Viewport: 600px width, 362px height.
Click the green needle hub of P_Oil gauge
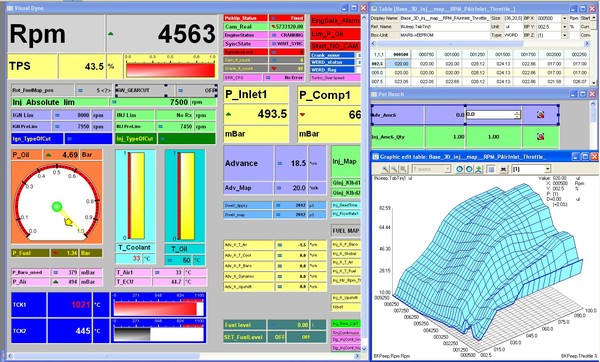57,207
